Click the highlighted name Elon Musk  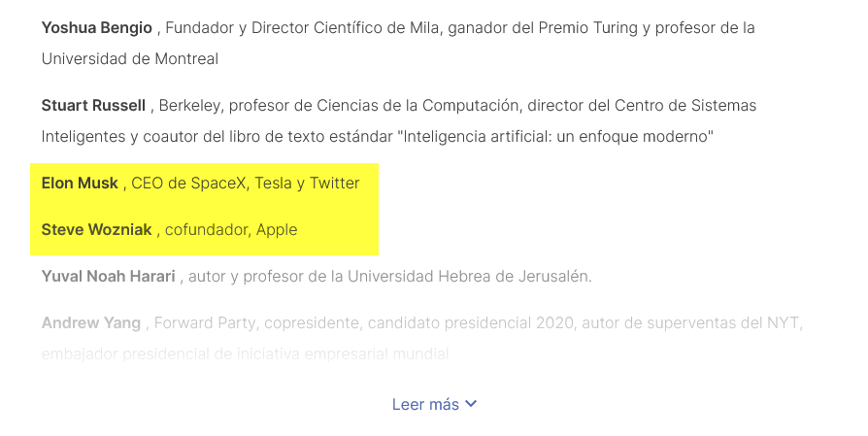[80, 183]
